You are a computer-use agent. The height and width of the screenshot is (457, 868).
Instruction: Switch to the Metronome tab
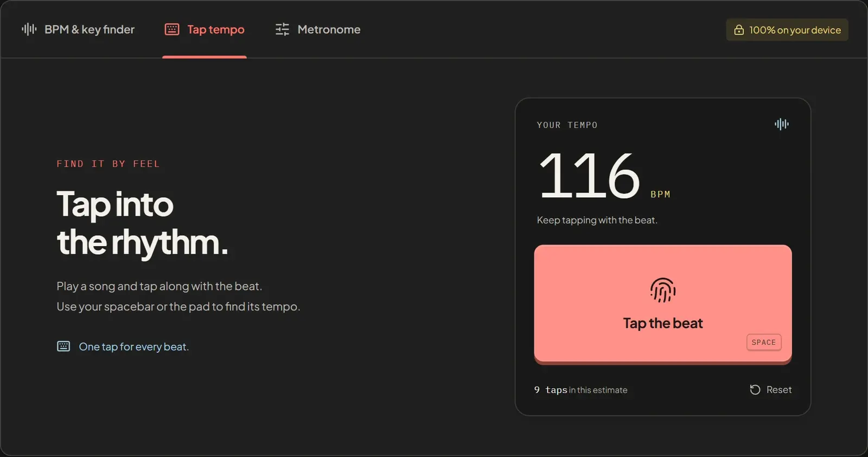[317, 29]
